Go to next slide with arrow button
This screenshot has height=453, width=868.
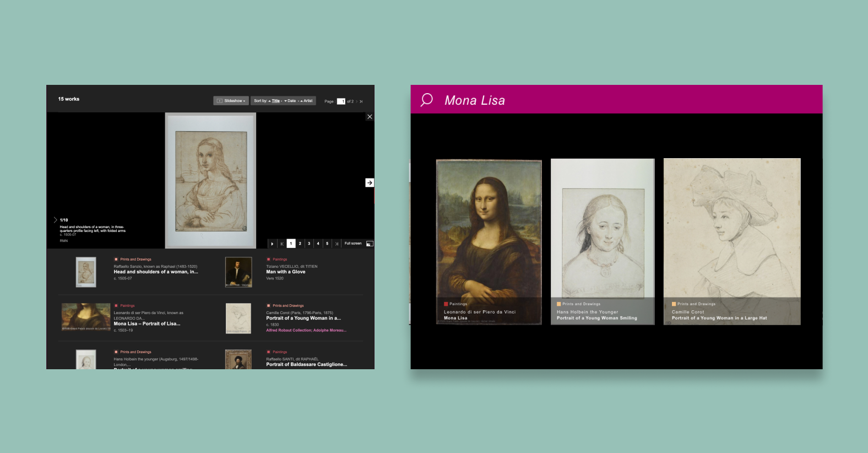tap(370, 182)
